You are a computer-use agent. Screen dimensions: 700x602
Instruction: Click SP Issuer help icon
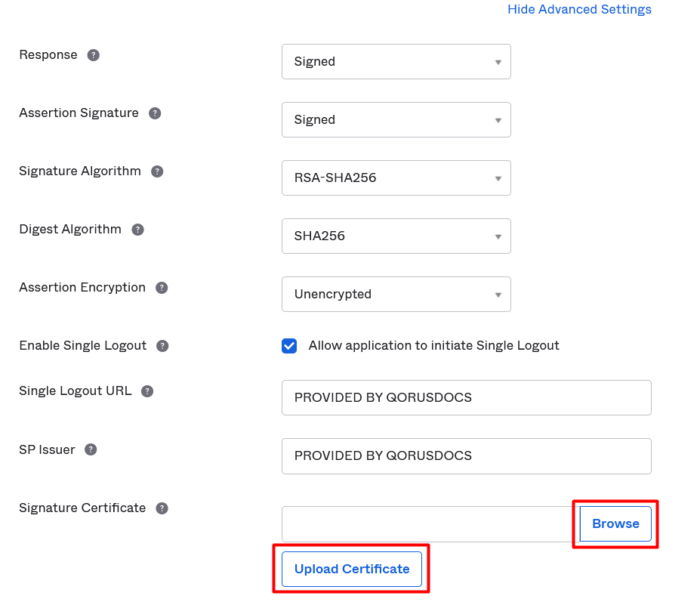(x=91, y=449)
